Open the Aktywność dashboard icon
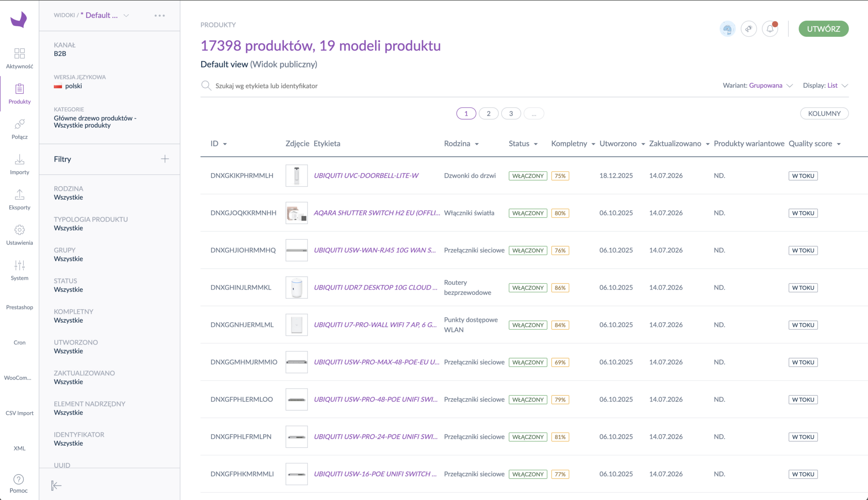This screenshot has height=500, width=868. (19, 53)
